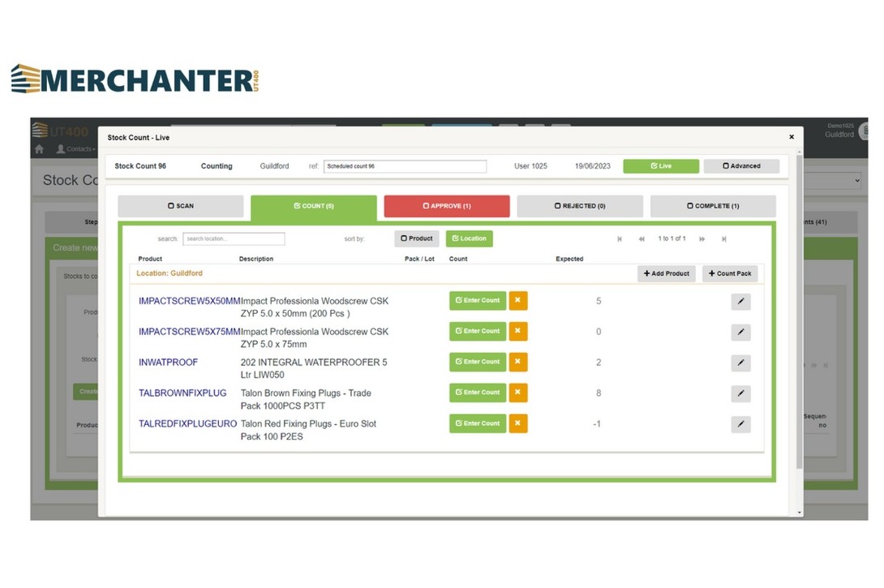Jump to last page pagination icon
Screen dimensions: 884x588
[724, 239]
